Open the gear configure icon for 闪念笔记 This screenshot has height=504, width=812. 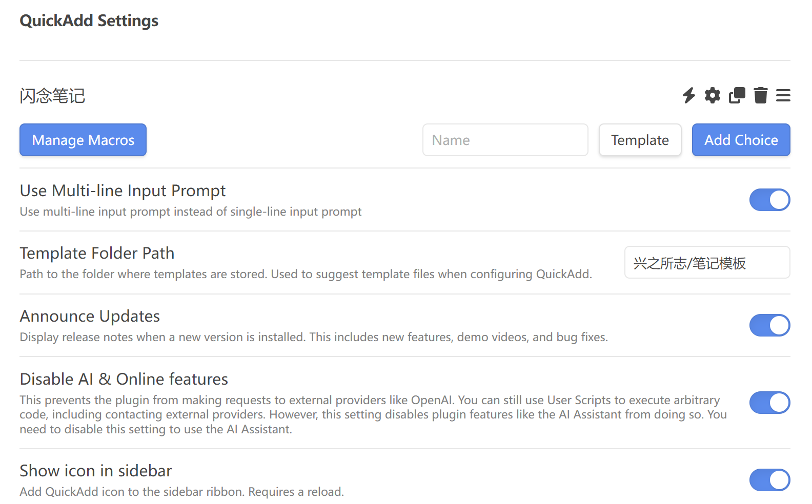pos(713,95)
